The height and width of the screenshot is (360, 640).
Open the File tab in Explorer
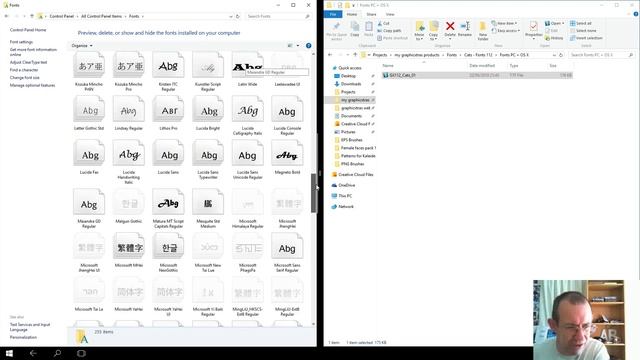pos(333,14)
